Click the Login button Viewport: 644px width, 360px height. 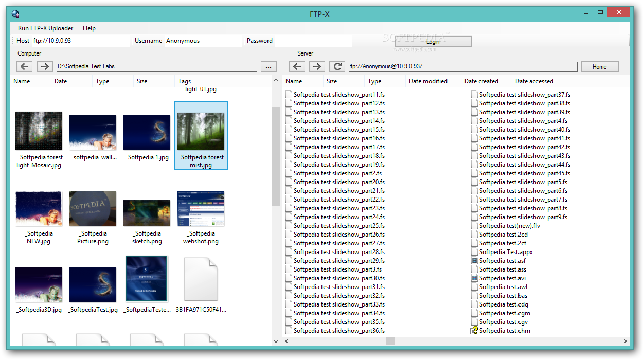pos(433,42)
